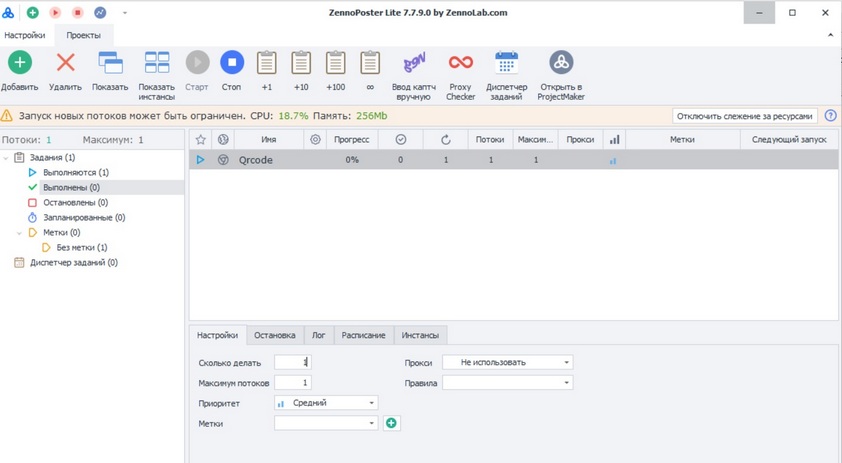
Task: Add hundred runs with +100 clipboard icon
Action: coord(336,62)
